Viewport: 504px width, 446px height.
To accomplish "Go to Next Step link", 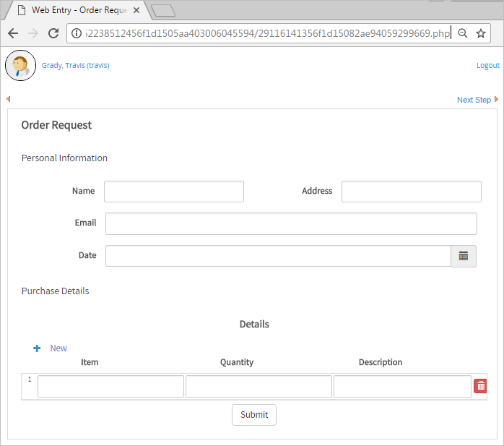I will [x=474, y=100].
